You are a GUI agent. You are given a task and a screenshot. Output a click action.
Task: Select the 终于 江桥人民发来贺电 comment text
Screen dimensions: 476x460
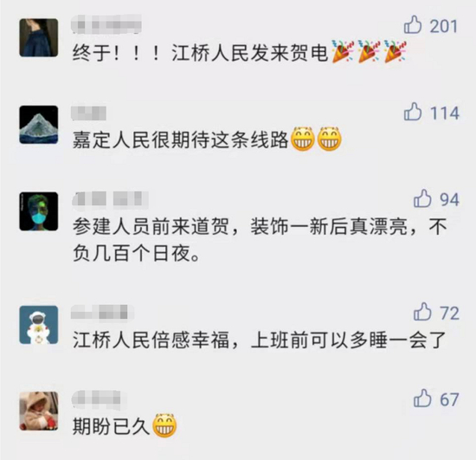coord(239,53)
